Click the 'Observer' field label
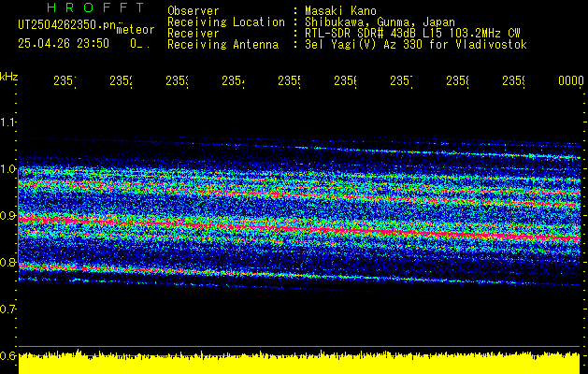 (194, 11)
